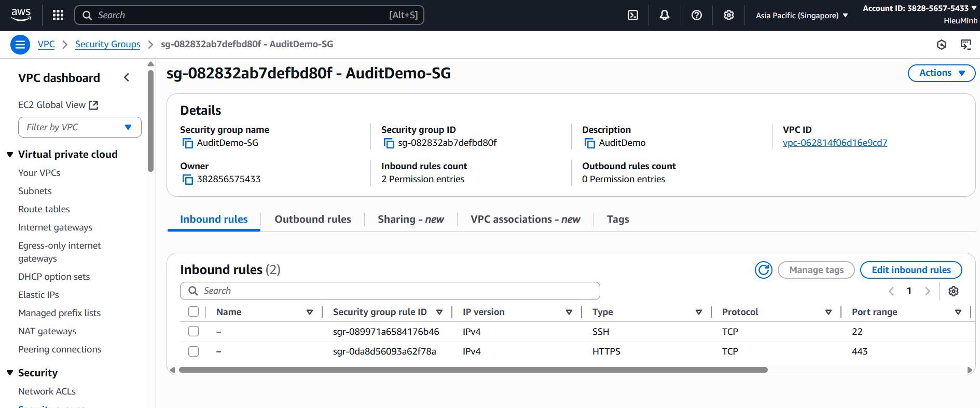980x408 pixels.
Task: Open Internet gateways in sidebar
Action: [56, 227]
